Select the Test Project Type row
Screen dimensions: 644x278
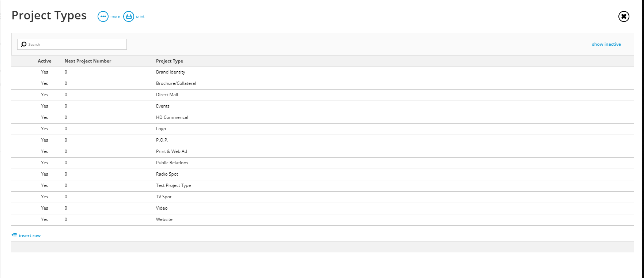tap(323, 186)
